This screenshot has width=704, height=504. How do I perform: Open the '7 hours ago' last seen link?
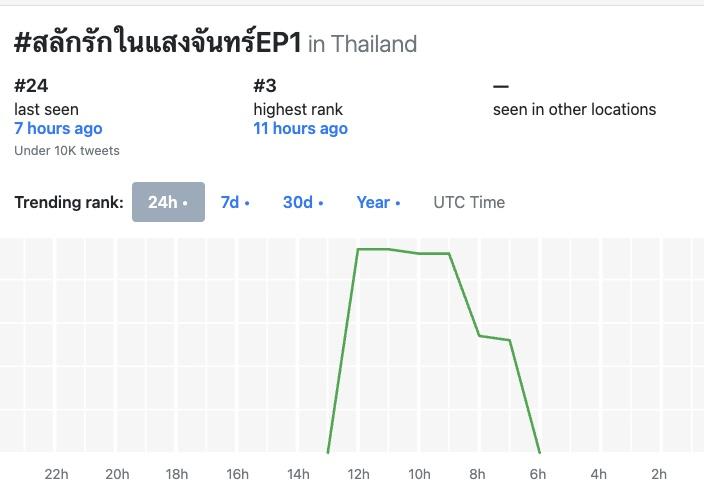tap(58, 129)
